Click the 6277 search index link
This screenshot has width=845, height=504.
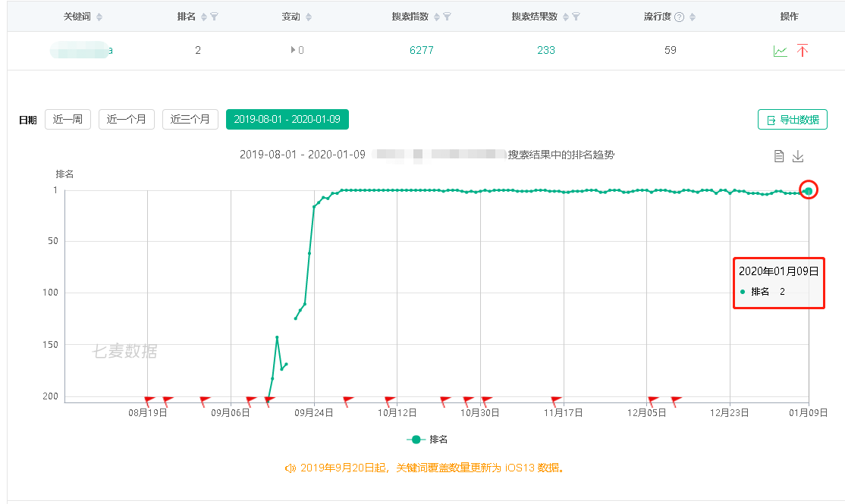[x=421, y=51]
